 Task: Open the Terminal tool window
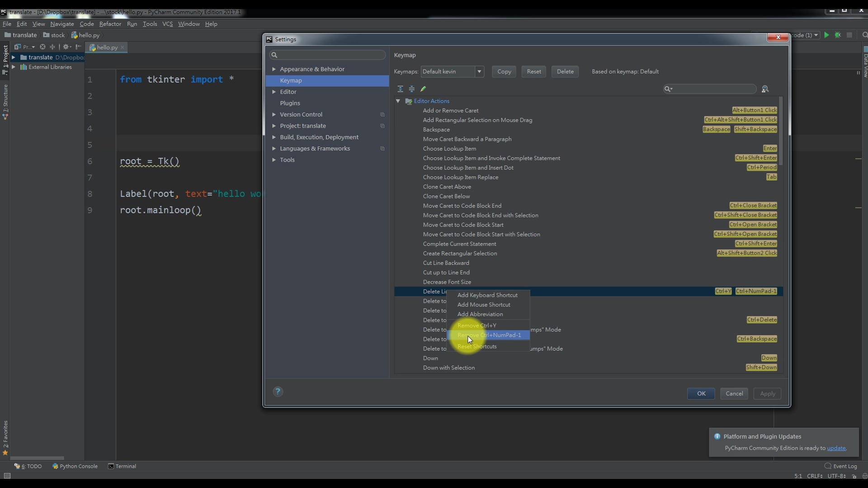pyautogui.click(x=122, y=466)
